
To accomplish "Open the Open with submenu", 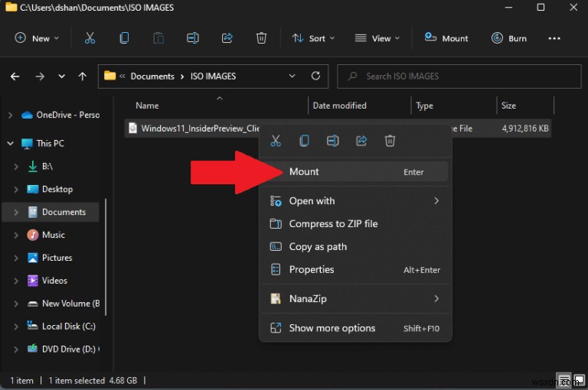I will [355, 201].
